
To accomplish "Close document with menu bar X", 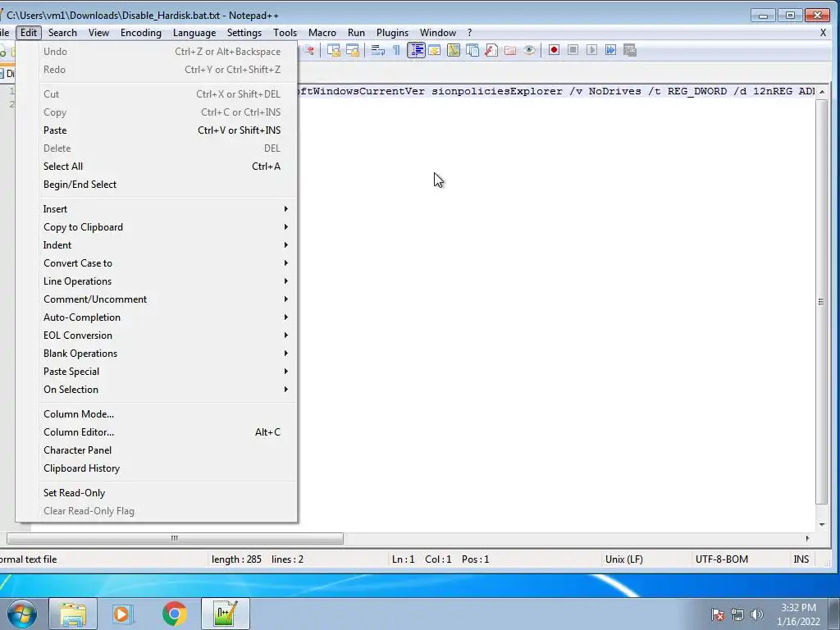I will [823, 33].
